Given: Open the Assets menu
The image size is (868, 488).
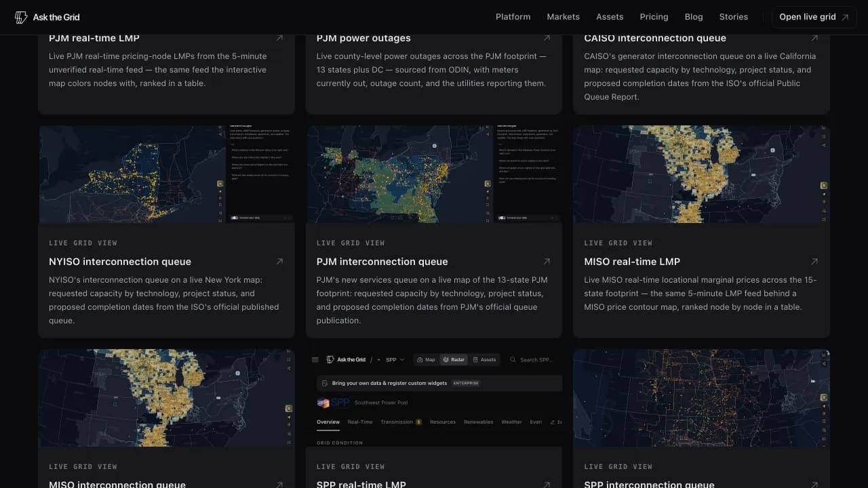Looking at the screenshot, I should click(x=610, y=17).
